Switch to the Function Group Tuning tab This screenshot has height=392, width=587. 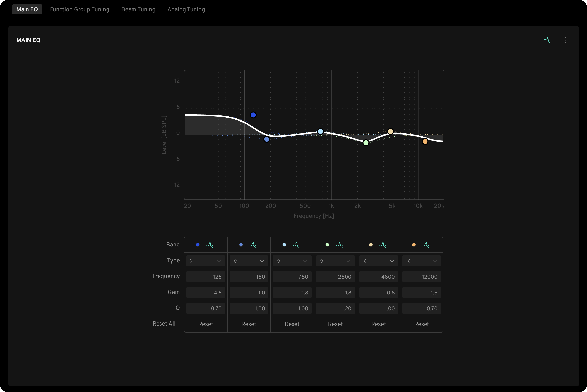80,9
